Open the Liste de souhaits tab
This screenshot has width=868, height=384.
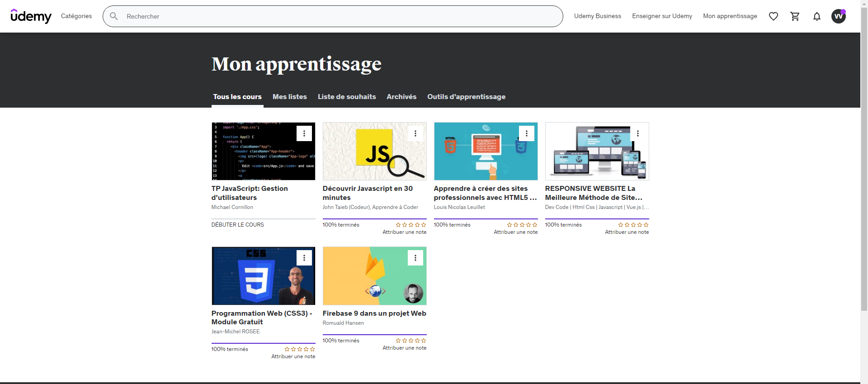[347, 97]
